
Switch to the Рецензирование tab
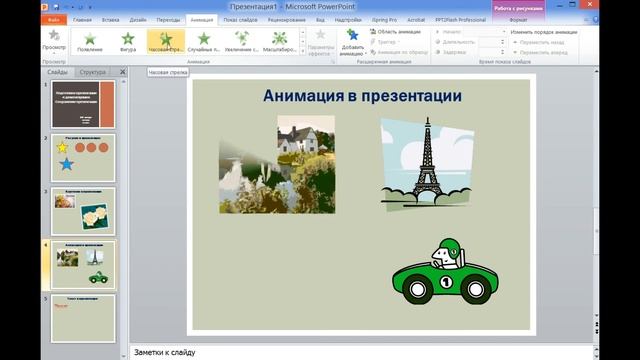(287, 20)
